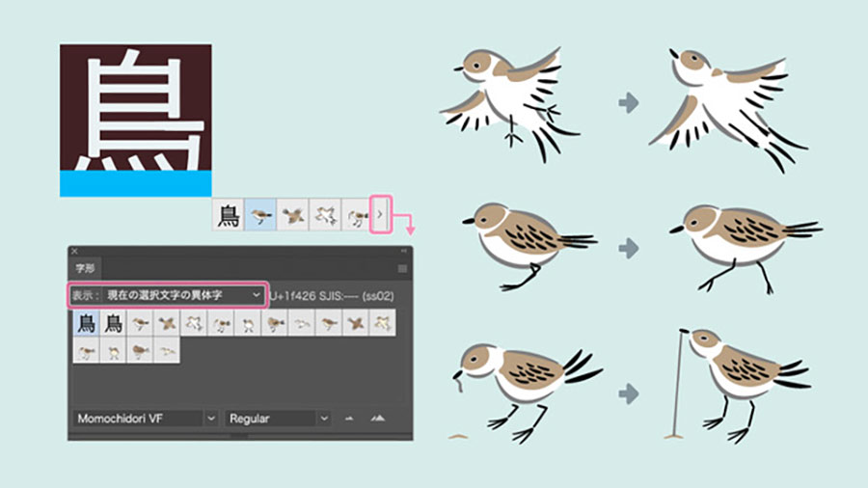Switch to the 字形 panel tab
Image resolution: width=868 pixels, height=488 pixels.
(85, 268)
